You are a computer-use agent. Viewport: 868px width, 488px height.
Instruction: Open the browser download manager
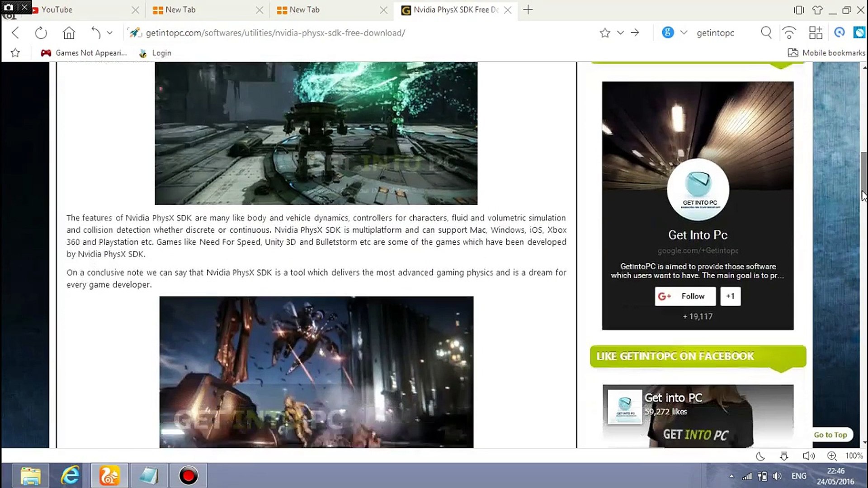pos(784,456)
